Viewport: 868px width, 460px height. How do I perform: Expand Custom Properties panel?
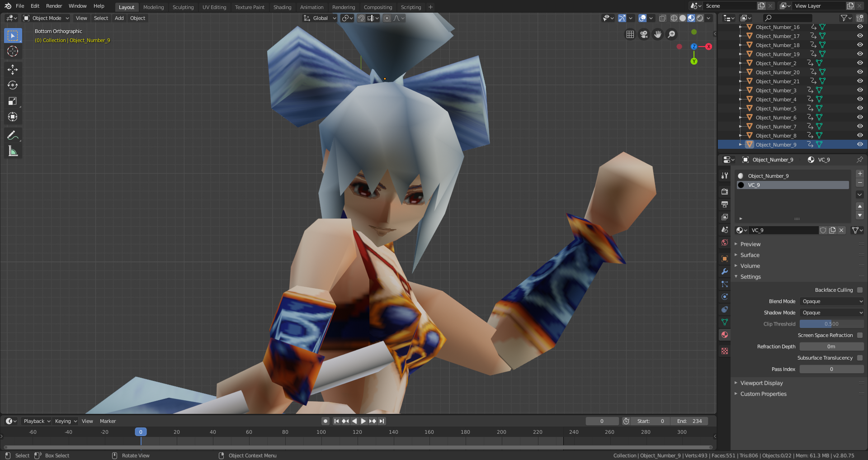[763, 394]
